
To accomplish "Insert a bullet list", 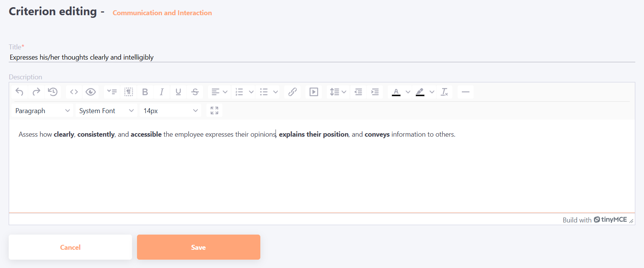I will [264, 92].
